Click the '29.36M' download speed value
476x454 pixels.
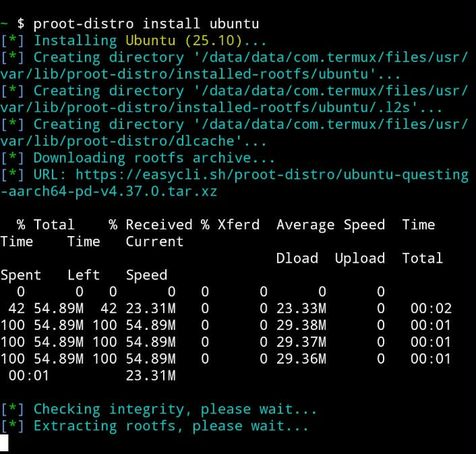(x=301, y=359)
